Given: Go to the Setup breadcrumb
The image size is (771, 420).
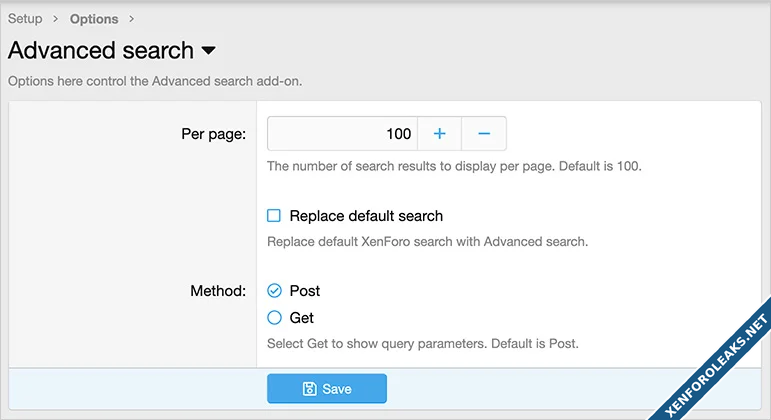Looking at the screenshot, I should pyautogui.click(x=25, y=19).
